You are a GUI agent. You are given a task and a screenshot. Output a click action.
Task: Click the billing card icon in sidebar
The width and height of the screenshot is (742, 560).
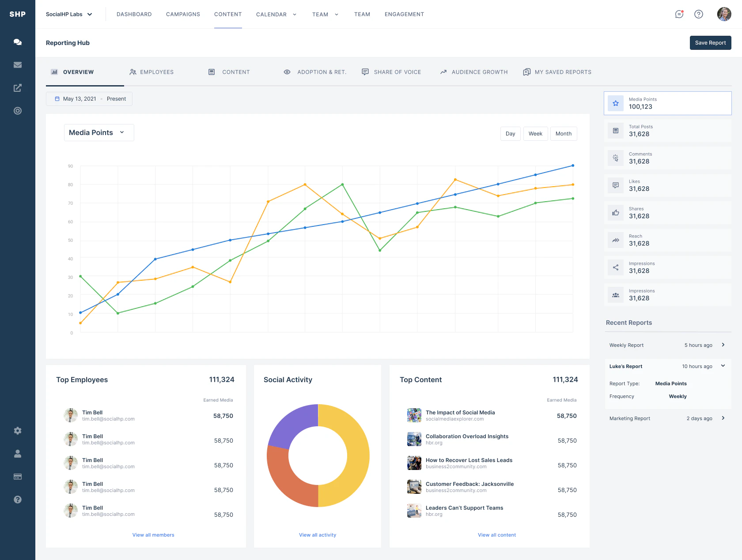click(18, 477)
